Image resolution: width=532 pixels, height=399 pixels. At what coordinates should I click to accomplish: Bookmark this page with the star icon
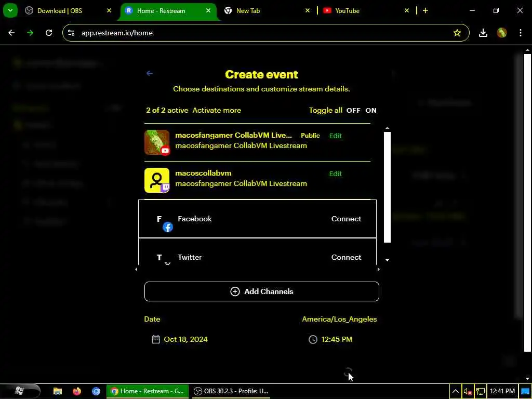pos(457,33)
